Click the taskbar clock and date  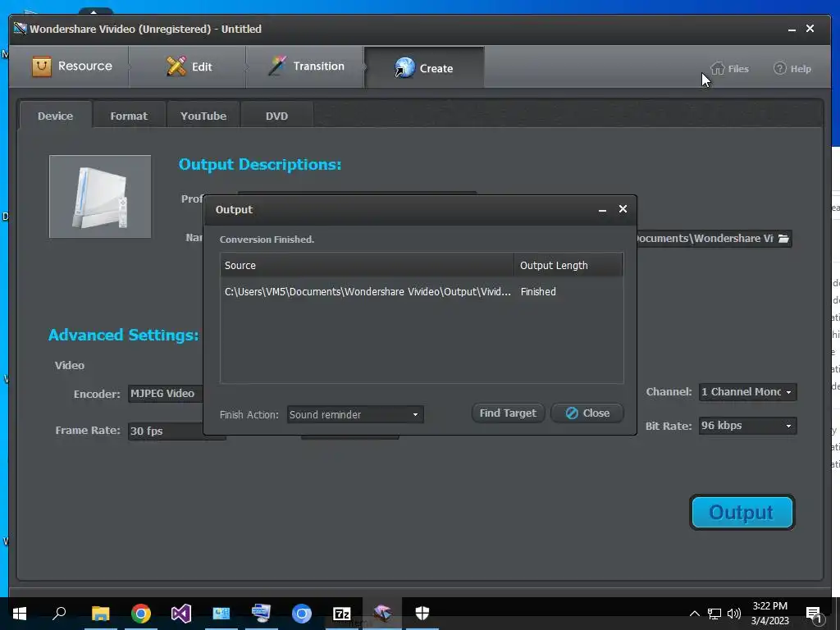click(x=769, y=614)
